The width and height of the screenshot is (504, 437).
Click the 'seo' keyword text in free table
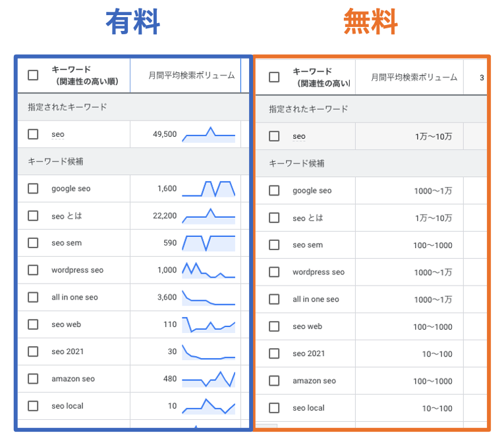(299, 136)
